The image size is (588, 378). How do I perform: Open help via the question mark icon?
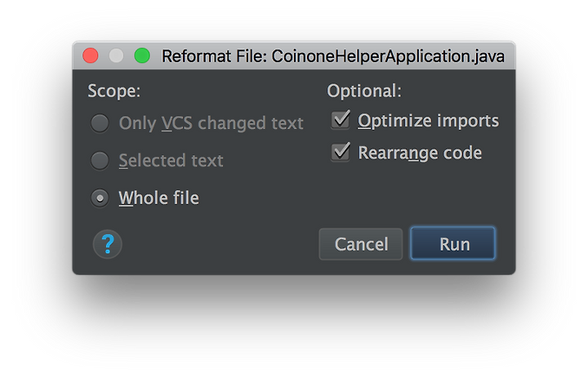tap(107, 244)
